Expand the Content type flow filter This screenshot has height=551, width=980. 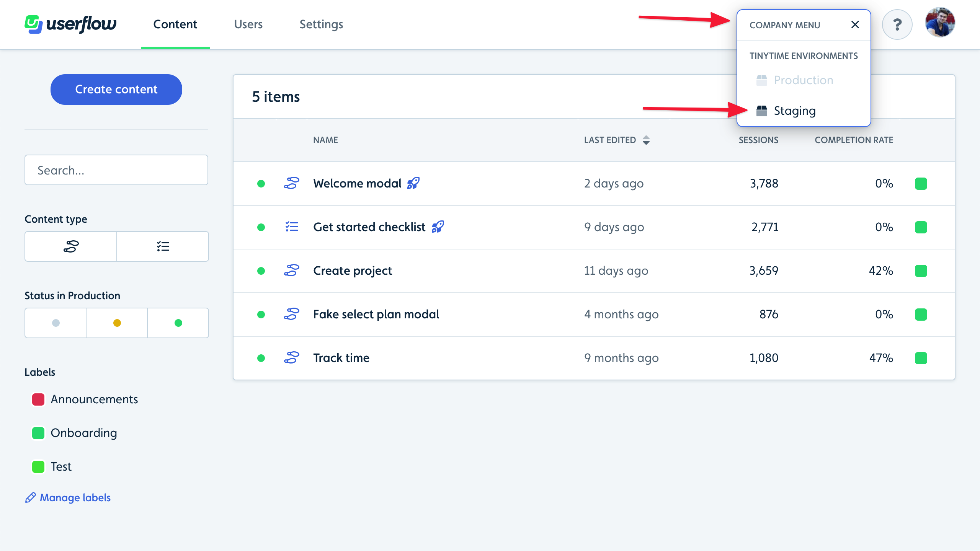coord(71,246)
